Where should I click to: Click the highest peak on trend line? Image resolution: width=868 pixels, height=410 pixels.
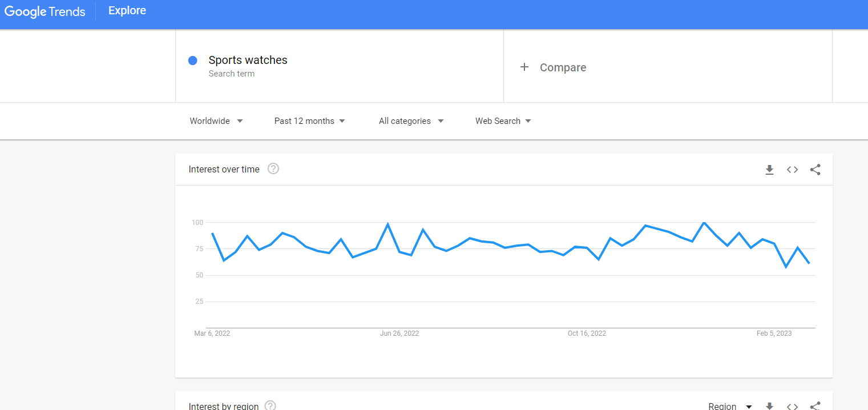[x=704, y=222]
